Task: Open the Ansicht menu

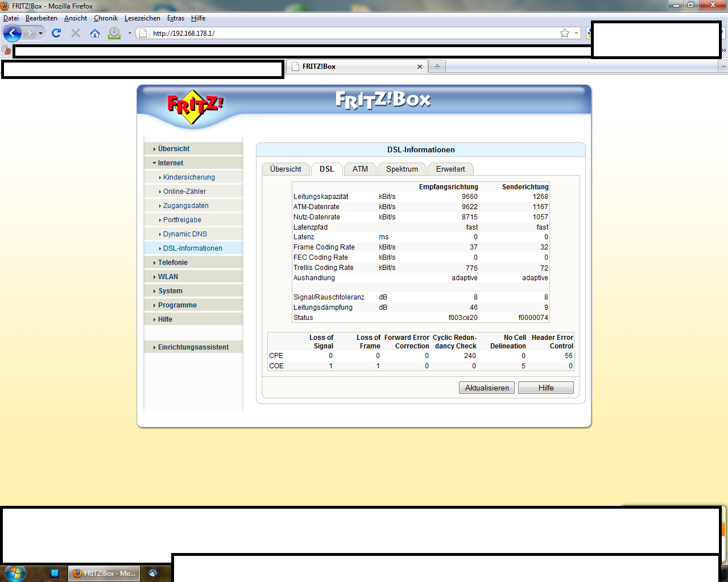Action: [x=76, y=18]
